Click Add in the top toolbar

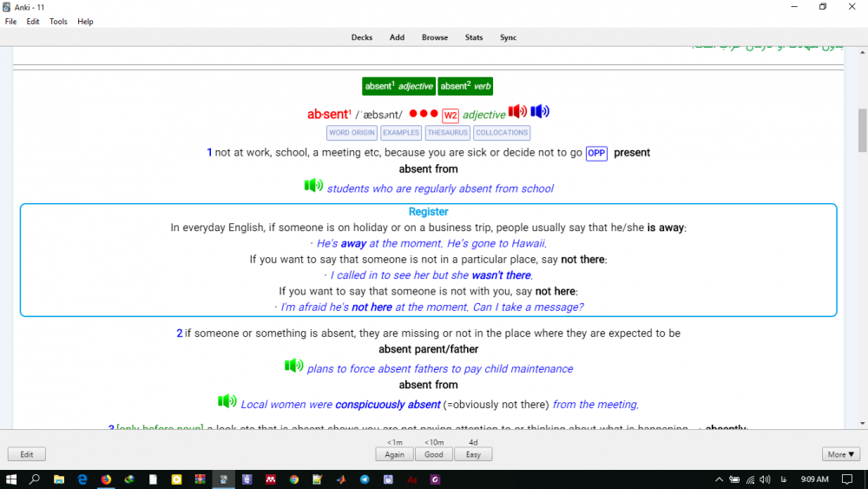click(x=397, y=37)
